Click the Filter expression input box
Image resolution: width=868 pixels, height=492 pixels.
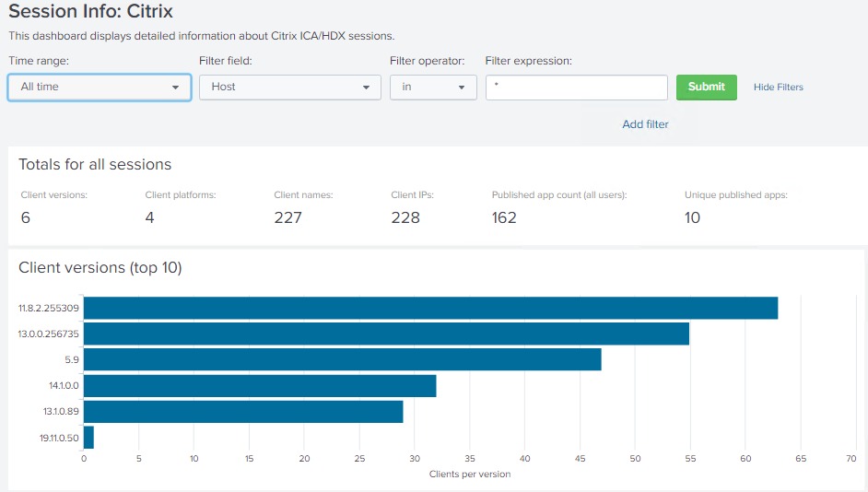[576, 88]
